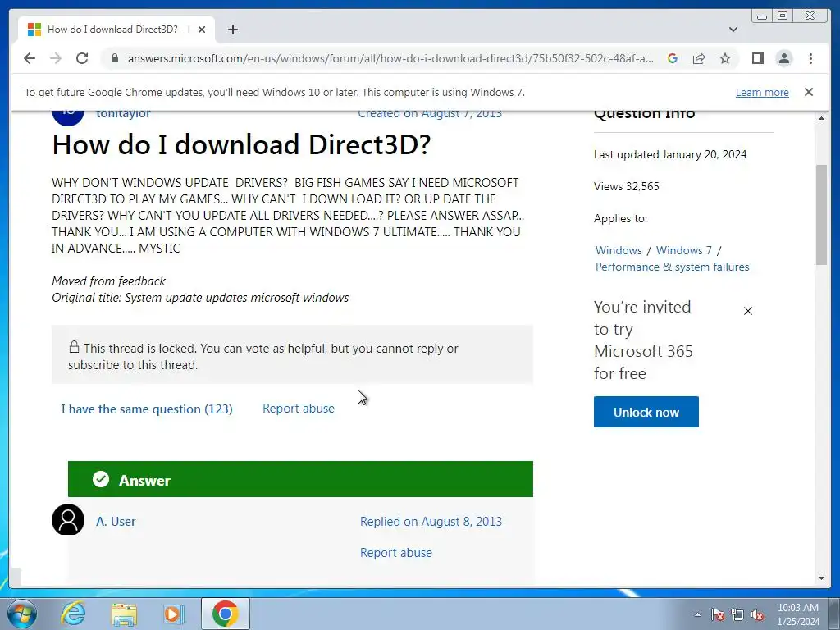
Task: Click 'Last updated January 20, 2024' text
Action: pos(670,154)
